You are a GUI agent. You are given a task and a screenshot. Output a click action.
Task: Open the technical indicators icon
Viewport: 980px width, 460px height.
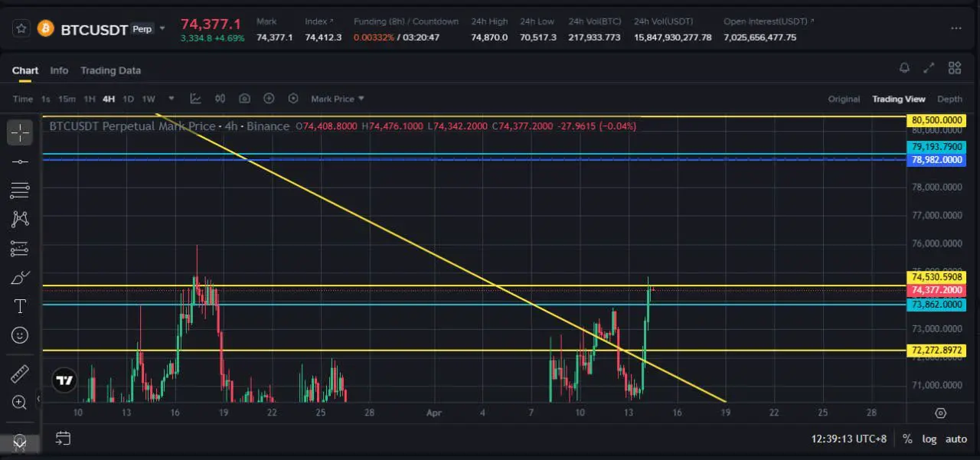click(x=195, y=99)
